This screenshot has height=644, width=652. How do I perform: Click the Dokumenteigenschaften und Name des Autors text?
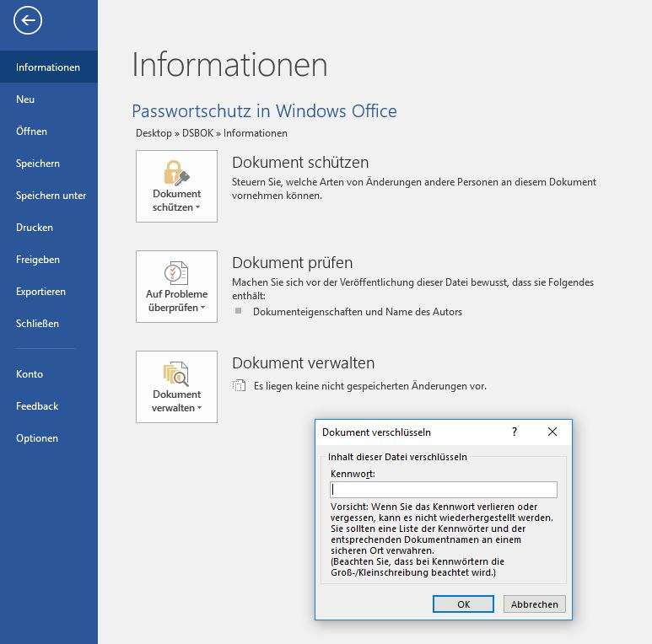(x=357, y=312)
